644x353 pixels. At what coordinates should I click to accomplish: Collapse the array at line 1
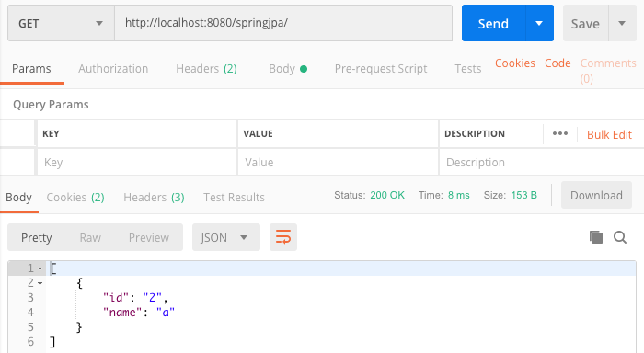pyautogui.click(x=40, y=268)
